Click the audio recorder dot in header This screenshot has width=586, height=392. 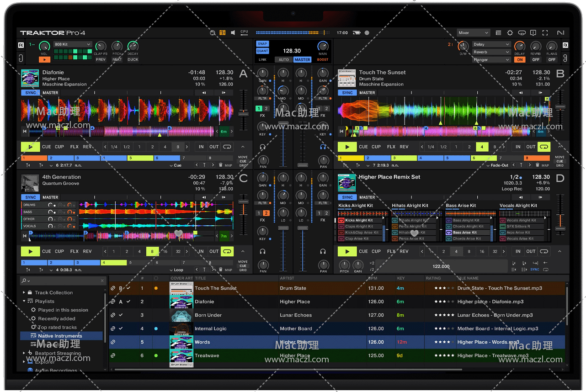367,33
